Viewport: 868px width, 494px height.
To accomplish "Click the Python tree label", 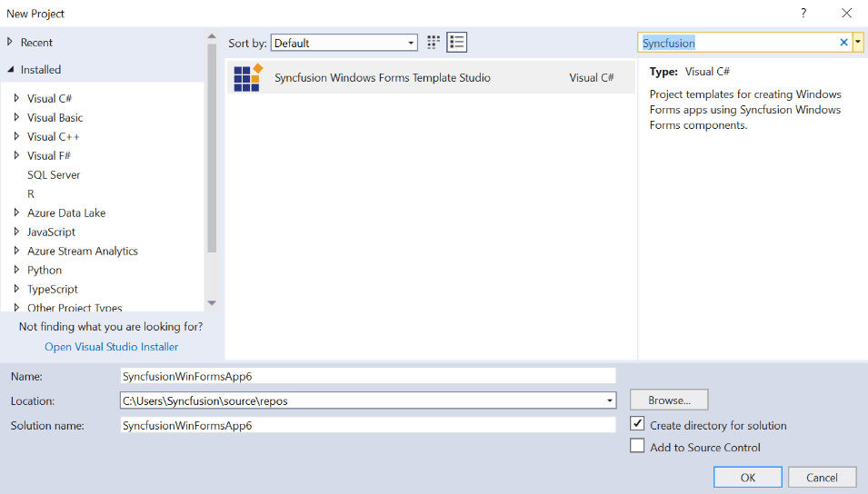I will [45, 270].
